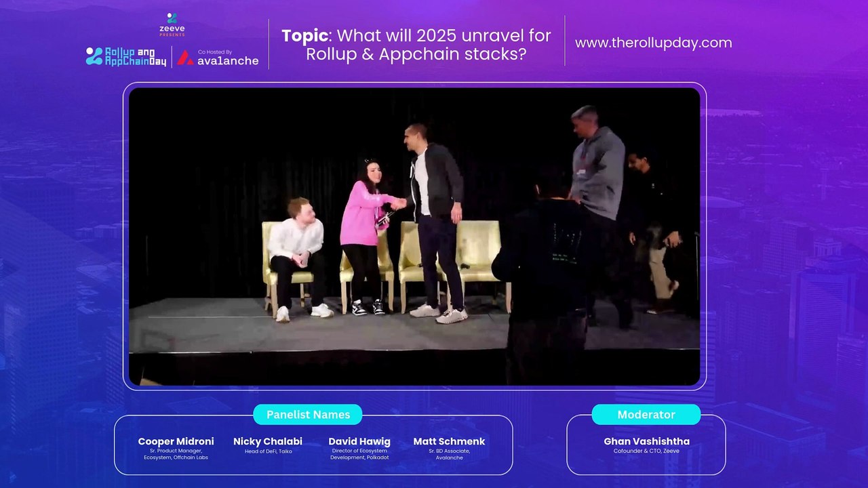
Task: Click 'Cofounder & CTO, Zeeve' subtitle
Action: (x=646, y=451)
